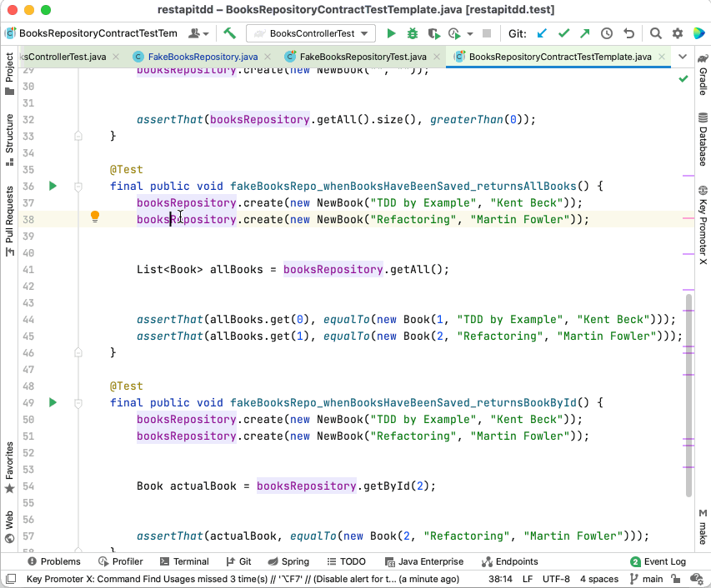Click the editor vertical scrollbar thumb
The image size is (711, 588).
click(x=688, y=395)
